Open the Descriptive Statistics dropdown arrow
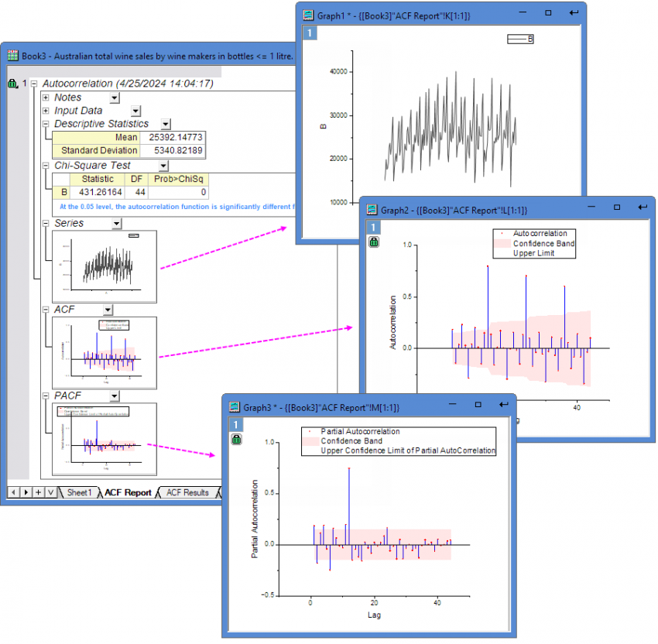The height and width of the screenshot is (644, 658). click(x=165, y=124)
